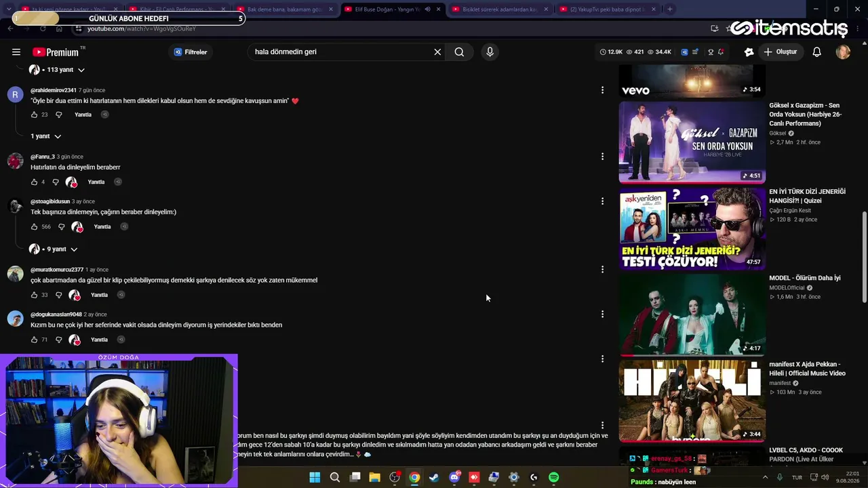This screenshot has height=488, width=868.
Task: Click the youtube.com address bar
Action: pyautogui.click(x=380, y=29)
